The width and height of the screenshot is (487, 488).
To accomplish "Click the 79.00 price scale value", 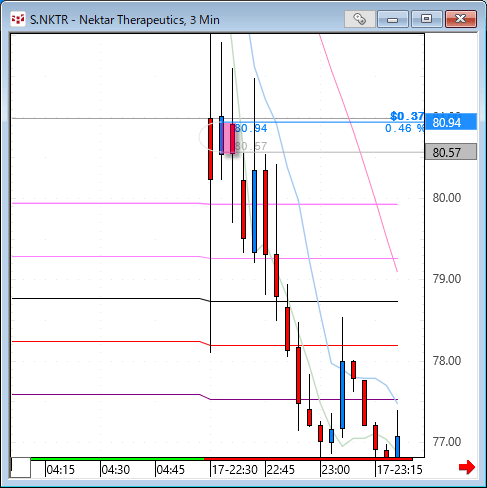I will (x=447, y=279).
